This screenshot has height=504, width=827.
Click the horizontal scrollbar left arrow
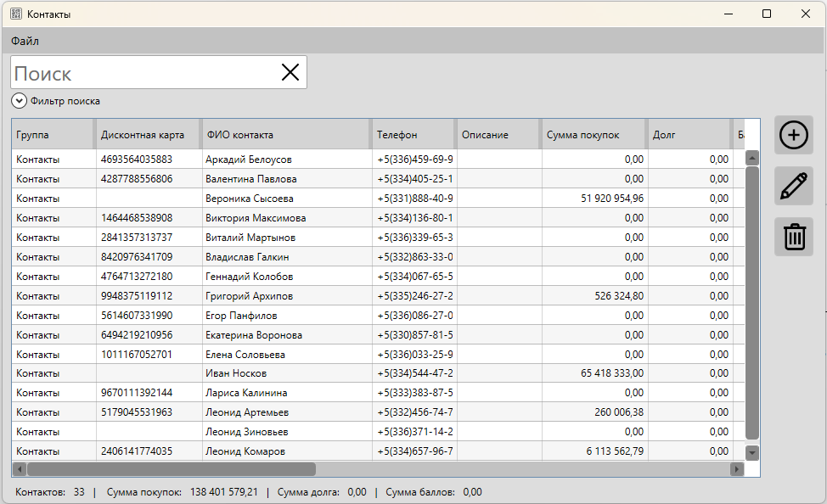click(x=19, y=469)
